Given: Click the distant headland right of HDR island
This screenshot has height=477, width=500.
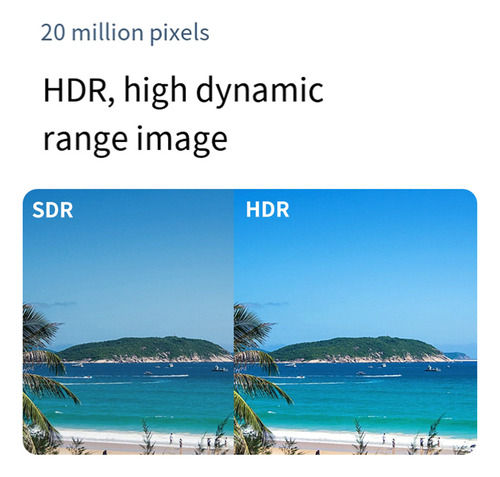Looking at the screenshot, I should tap(459, 356).
